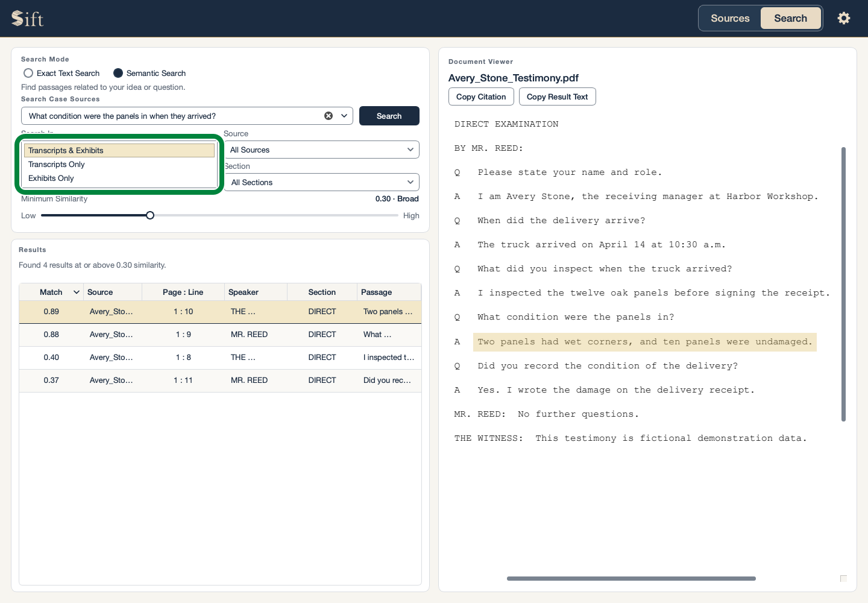Screen dimensions: 868x603
Task: Run the query with the dark Search button
Action: click(389, 116)
